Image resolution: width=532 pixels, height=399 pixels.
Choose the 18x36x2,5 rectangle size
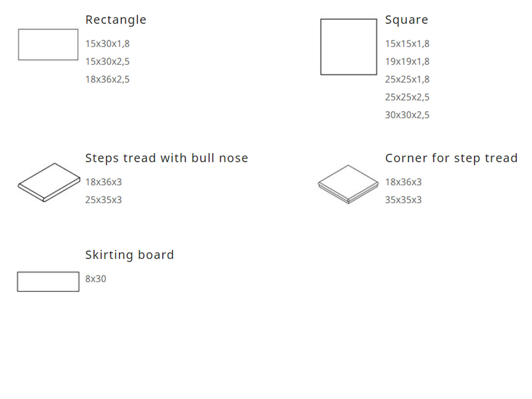(107, 79)
